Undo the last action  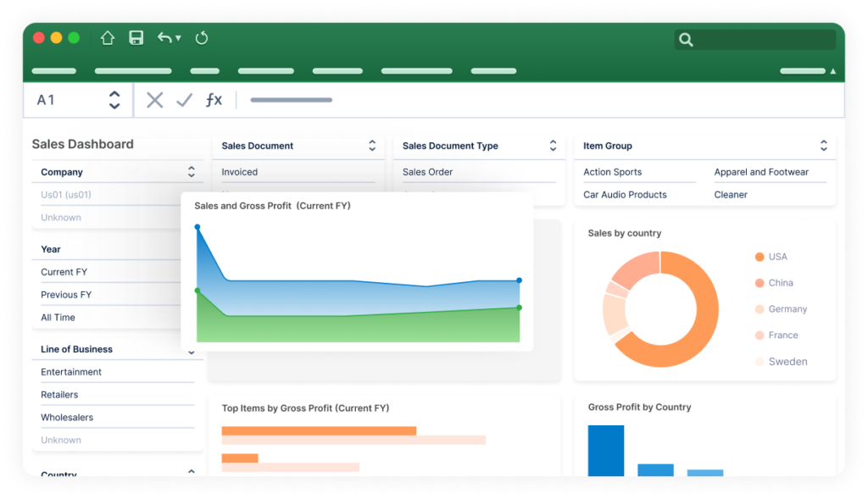coord(164,37)
